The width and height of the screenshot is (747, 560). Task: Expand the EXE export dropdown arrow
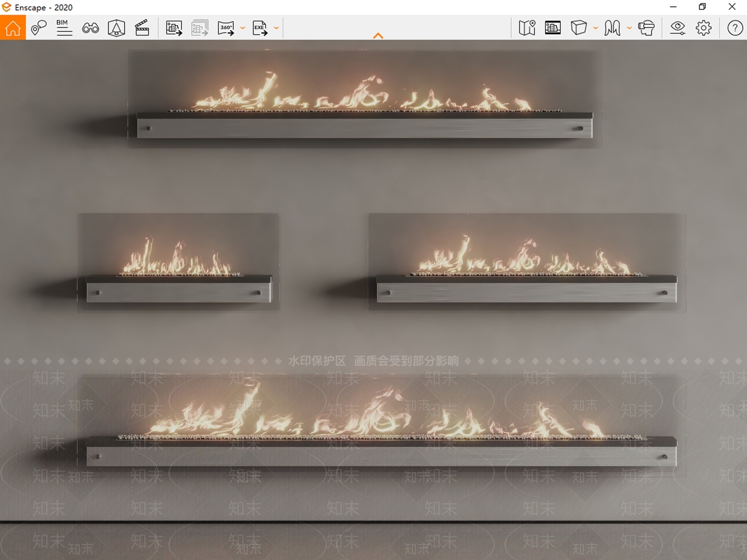pos(276,28)
